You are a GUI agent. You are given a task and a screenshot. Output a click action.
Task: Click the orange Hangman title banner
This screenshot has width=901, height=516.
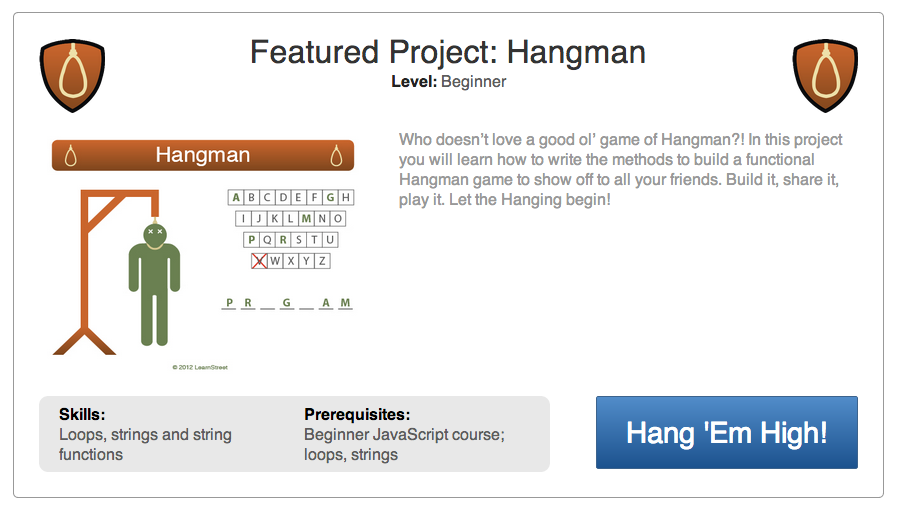203,156
